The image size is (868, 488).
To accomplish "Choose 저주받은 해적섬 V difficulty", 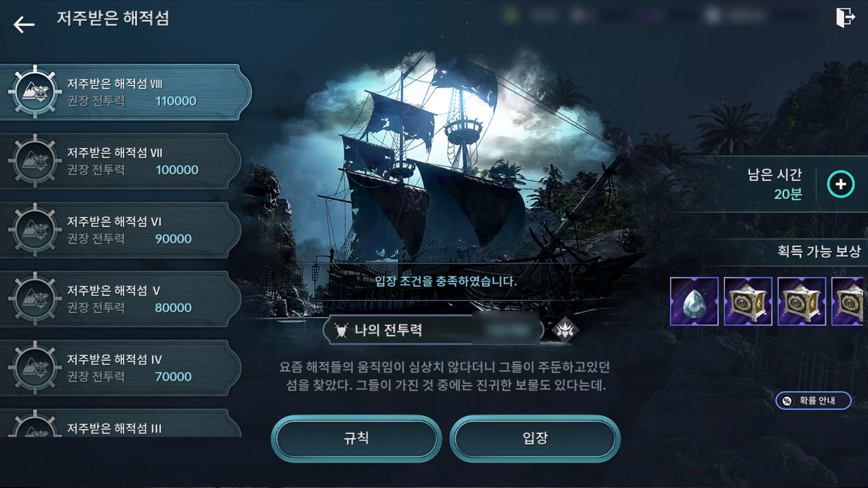I will 121,299.
